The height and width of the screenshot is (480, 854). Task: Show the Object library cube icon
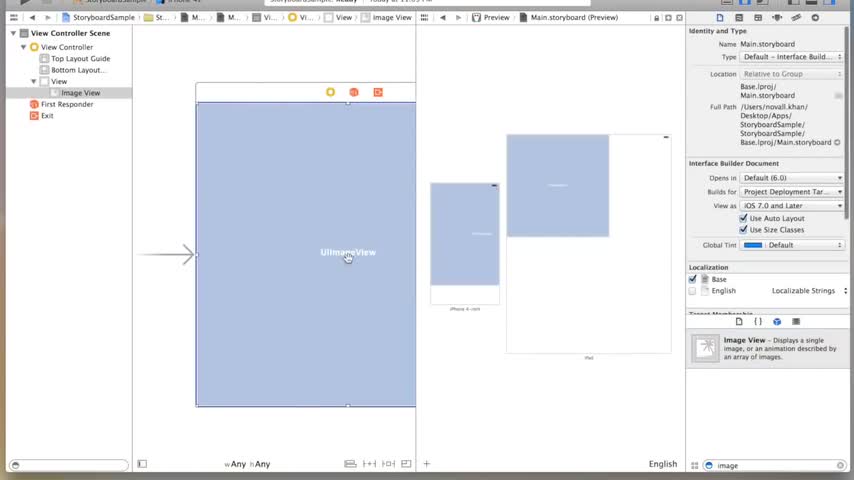pyautogui.click(x=777, y=321)
